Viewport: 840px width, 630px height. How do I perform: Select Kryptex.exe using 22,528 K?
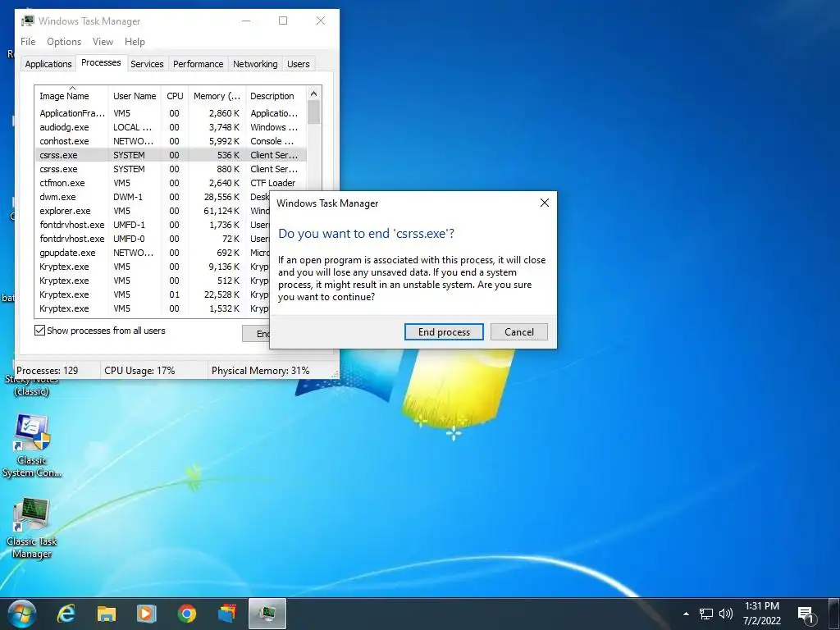(x=153, y=294)
